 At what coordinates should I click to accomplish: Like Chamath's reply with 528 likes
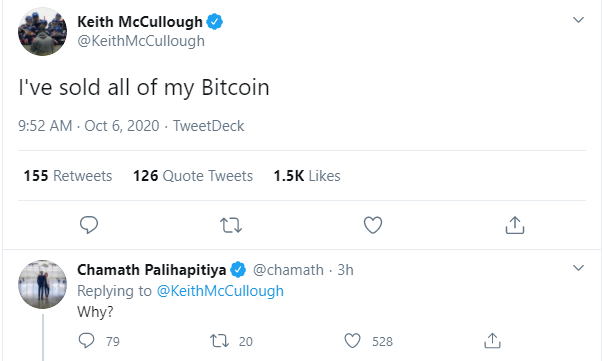(352, 341)
